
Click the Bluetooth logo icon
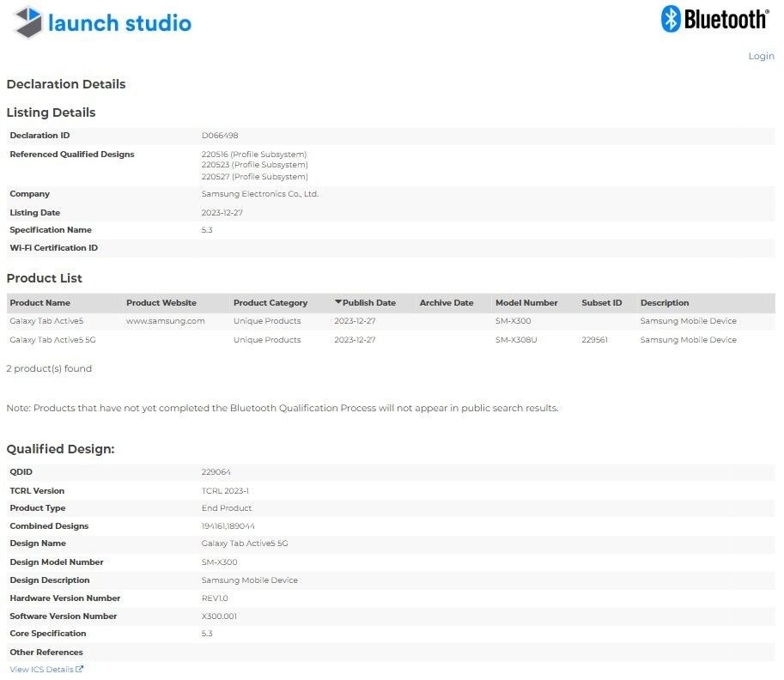point(671,19)
